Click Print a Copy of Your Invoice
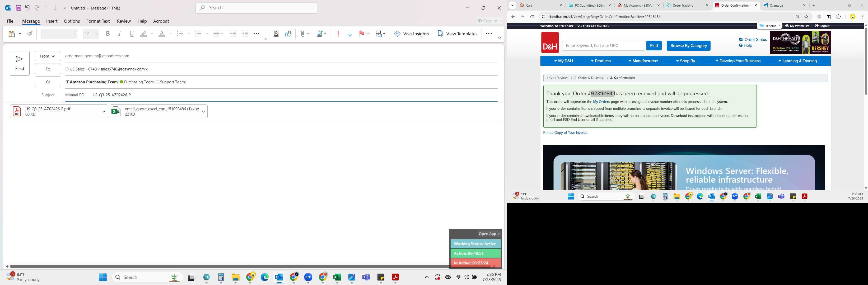The height and width of the screenshot is (285, 868). click(x=565, y=132)
